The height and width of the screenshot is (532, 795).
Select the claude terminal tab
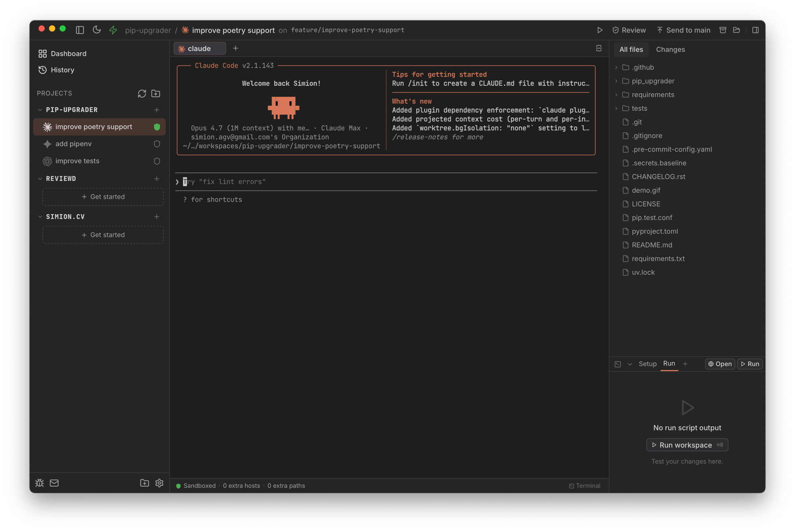pos(200,48)
